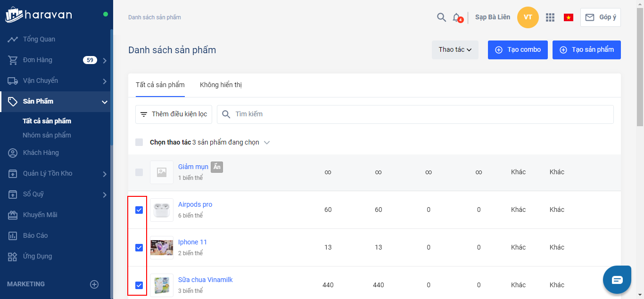Click the live chat bubble icon

pyautogui.click(x=617, y=280)
